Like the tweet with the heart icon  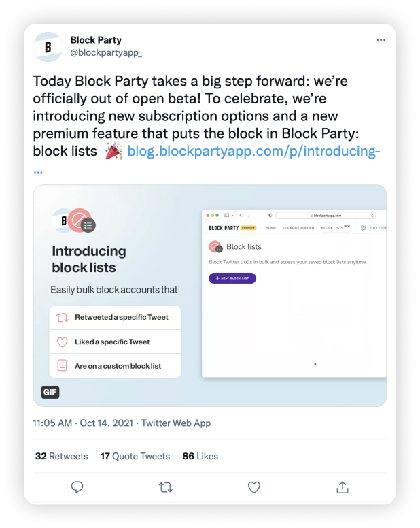[253, 486]
